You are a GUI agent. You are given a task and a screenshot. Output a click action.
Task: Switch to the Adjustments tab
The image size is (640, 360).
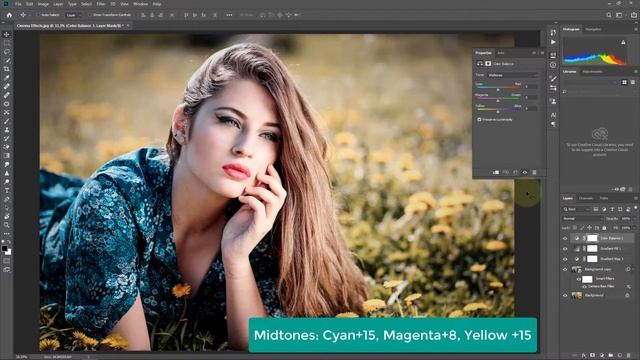[592, 72]
